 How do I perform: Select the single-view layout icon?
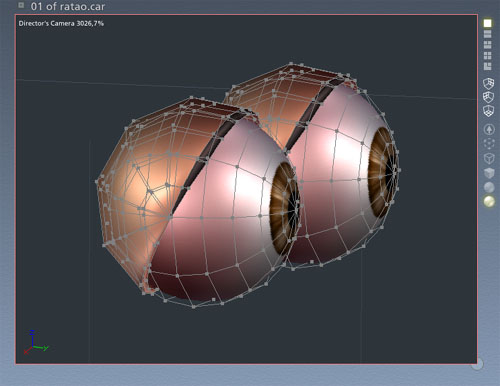[x=487, y=23]
